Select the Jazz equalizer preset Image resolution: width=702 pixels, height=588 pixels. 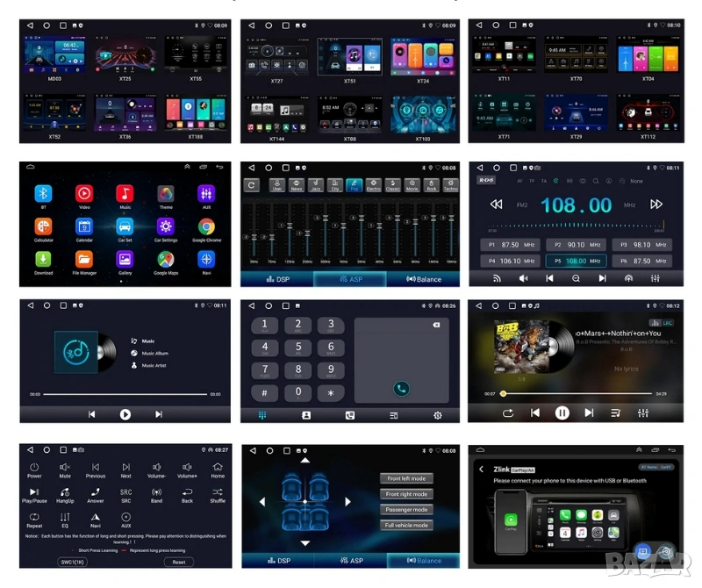tap(316, 185)
